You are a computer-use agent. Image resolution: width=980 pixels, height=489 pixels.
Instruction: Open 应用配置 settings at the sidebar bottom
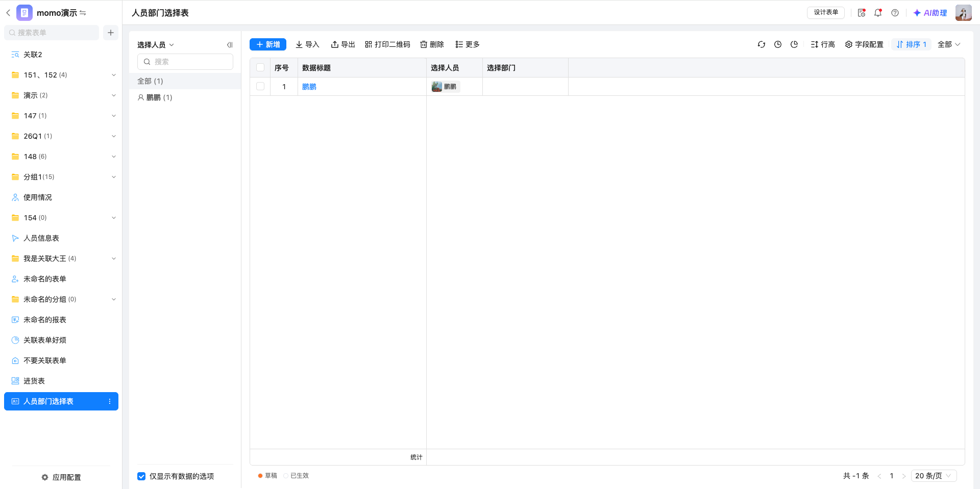coord(61,477)
